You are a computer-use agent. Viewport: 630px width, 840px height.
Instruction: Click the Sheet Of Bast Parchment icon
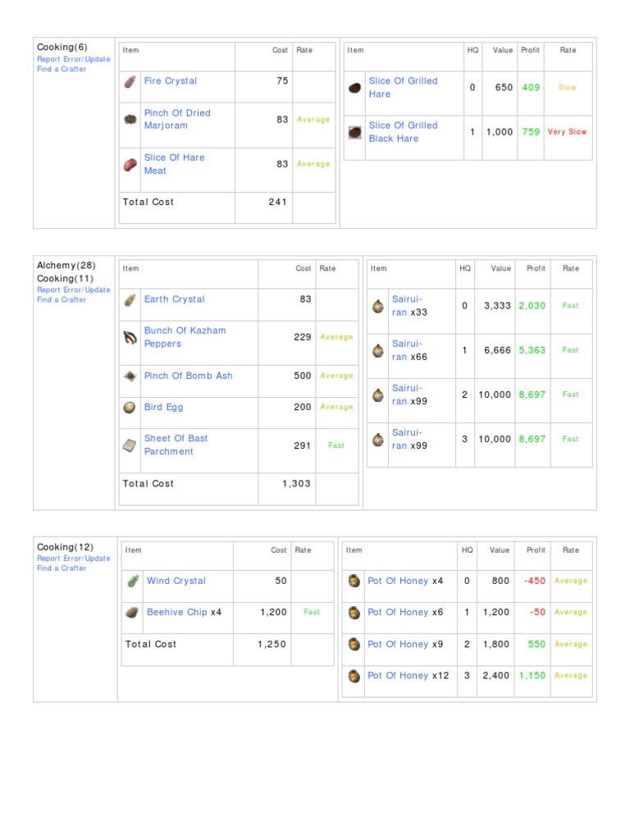point(130,445)
